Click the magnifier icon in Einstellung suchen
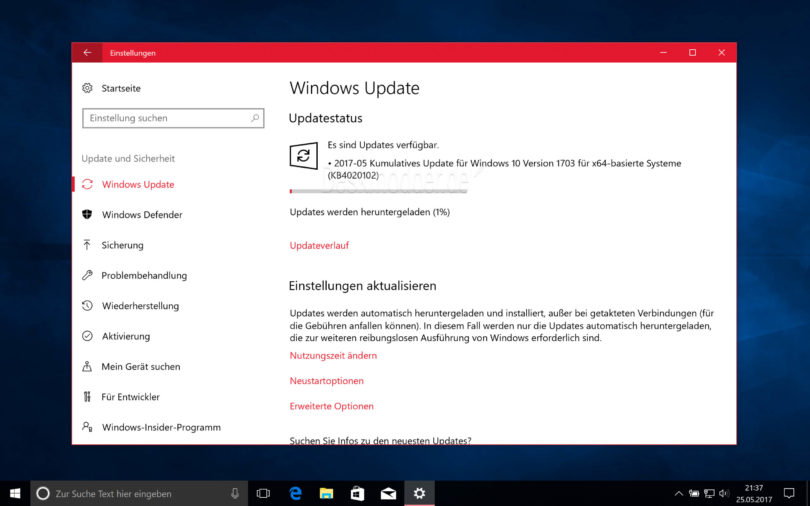This screenshot has height=506, width=810. 255,118
